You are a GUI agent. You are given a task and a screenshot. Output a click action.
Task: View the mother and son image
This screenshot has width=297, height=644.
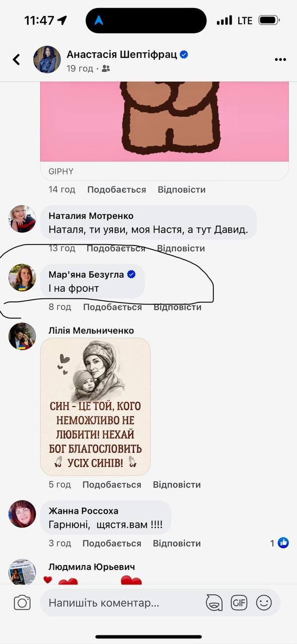pyautogui.click(x=96, y=407)
